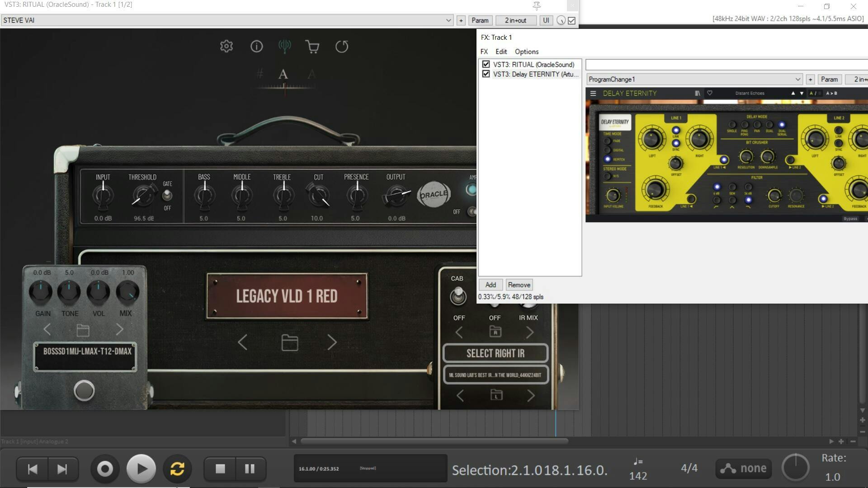Open the Edit menu in FX Track 1
868x488 pixels.
click(x=501, y=52)
